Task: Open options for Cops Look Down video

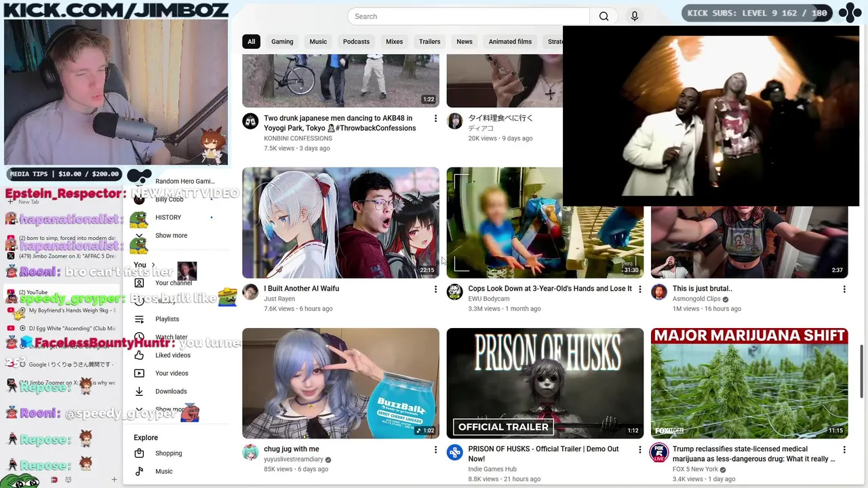Action: tap(639, 289)
